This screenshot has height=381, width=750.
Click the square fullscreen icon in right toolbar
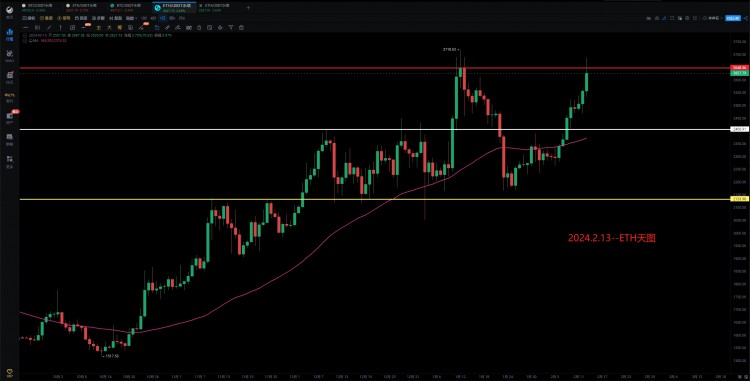pyautogui.click(x=672, y=18)
